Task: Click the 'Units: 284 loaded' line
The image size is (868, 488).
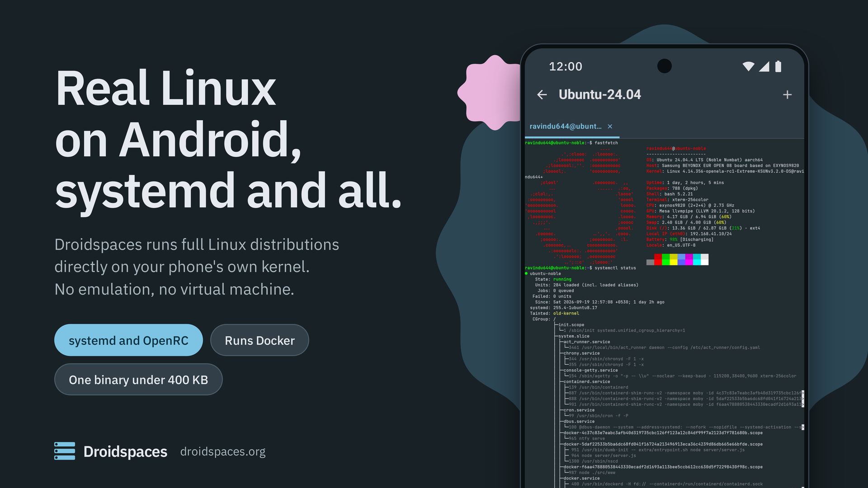Action: click(587, 285)
